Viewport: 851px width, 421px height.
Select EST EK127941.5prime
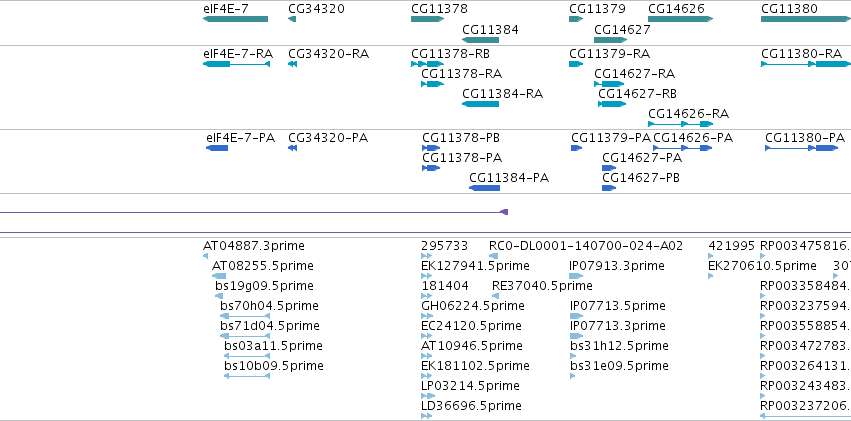(427, 276)
